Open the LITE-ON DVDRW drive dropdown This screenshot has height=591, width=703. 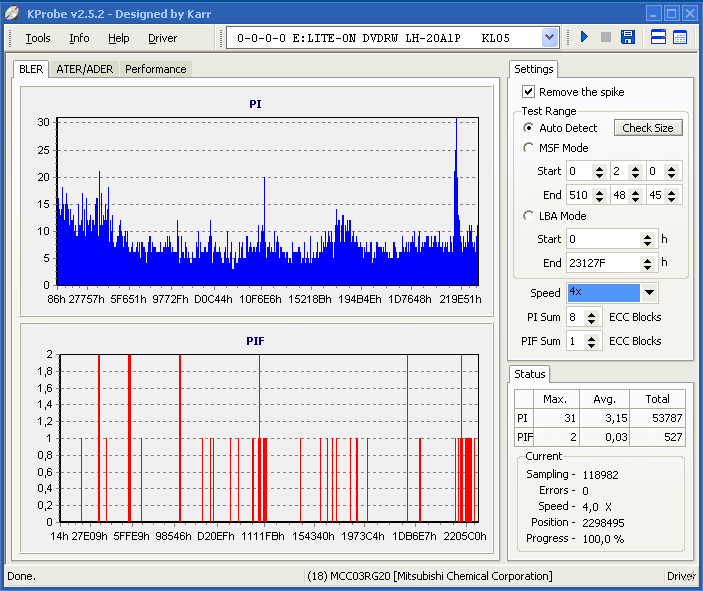point(549,38)
